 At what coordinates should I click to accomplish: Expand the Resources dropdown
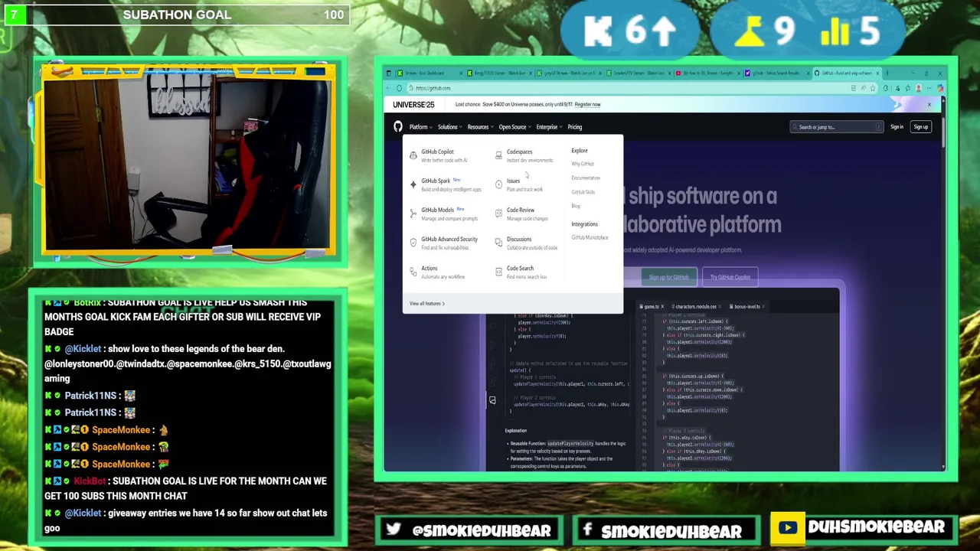[x=480, y=127]
